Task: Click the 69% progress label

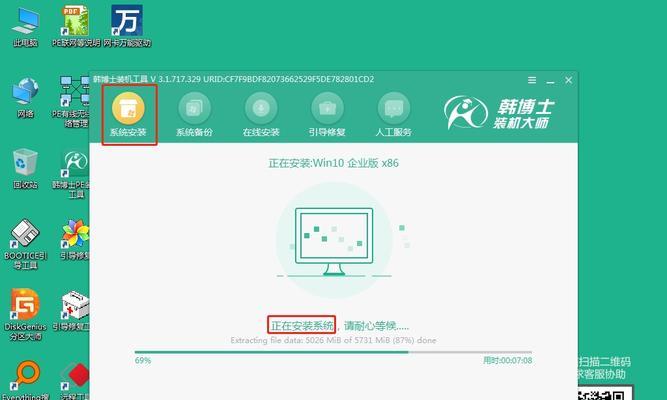Action: click(x=143, y=360)
